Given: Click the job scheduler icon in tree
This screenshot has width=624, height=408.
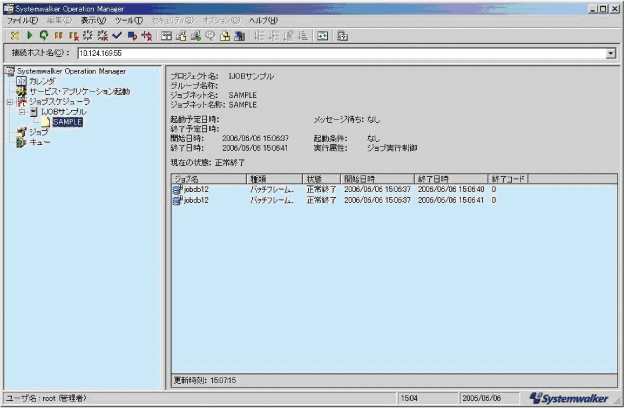Looking at the screenshot, I should 21,102.
